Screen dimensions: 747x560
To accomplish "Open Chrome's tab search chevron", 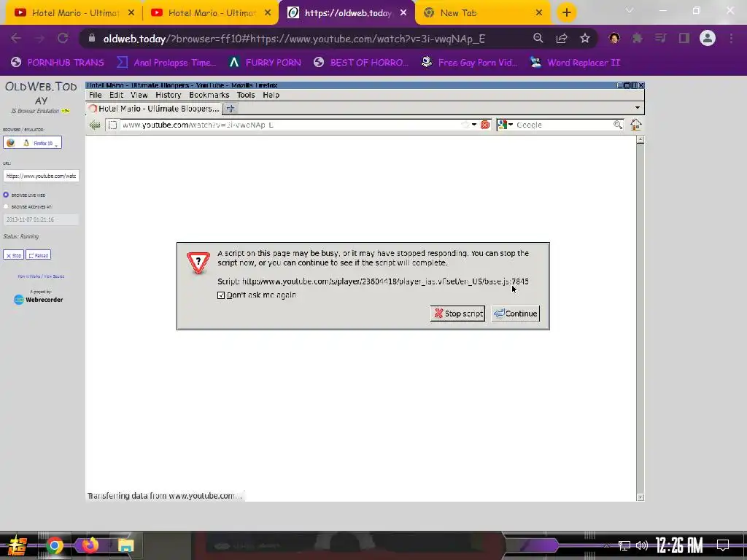I will point(630,10).
